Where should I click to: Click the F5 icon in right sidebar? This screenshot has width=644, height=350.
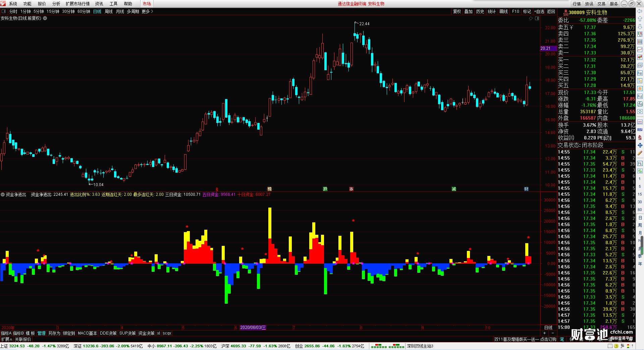640,164
